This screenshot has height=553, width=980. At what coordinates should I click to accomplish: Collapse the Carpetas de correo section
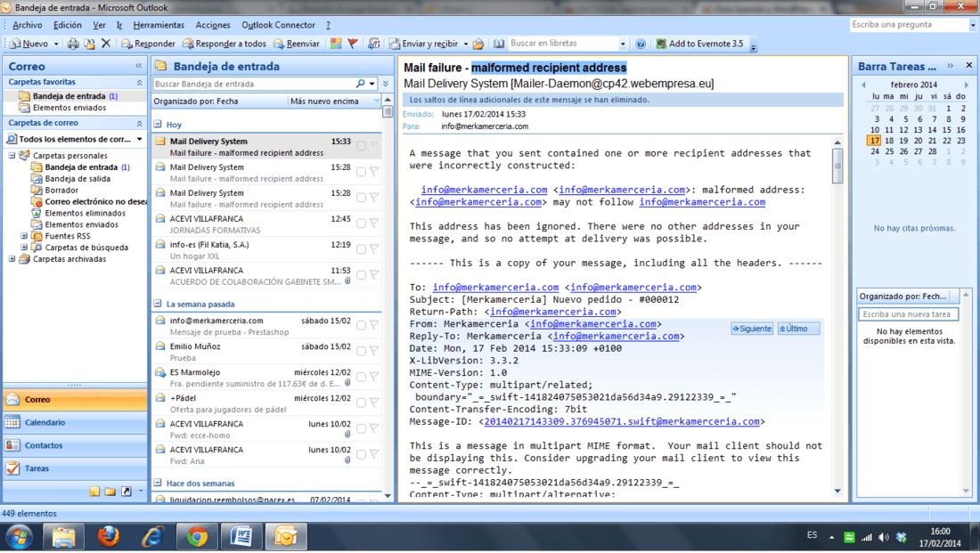[x=139, y=124]
